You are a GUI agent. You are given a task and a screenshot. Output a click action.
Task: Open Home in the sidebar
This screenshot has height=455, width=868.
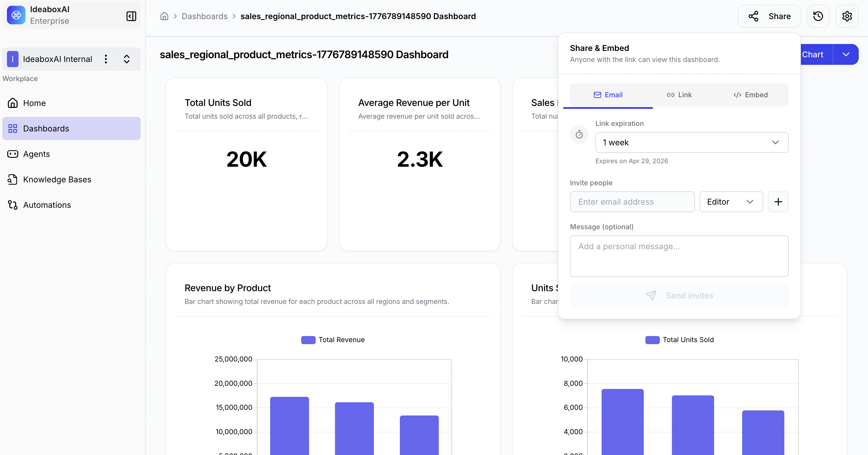tap(71, 103)
